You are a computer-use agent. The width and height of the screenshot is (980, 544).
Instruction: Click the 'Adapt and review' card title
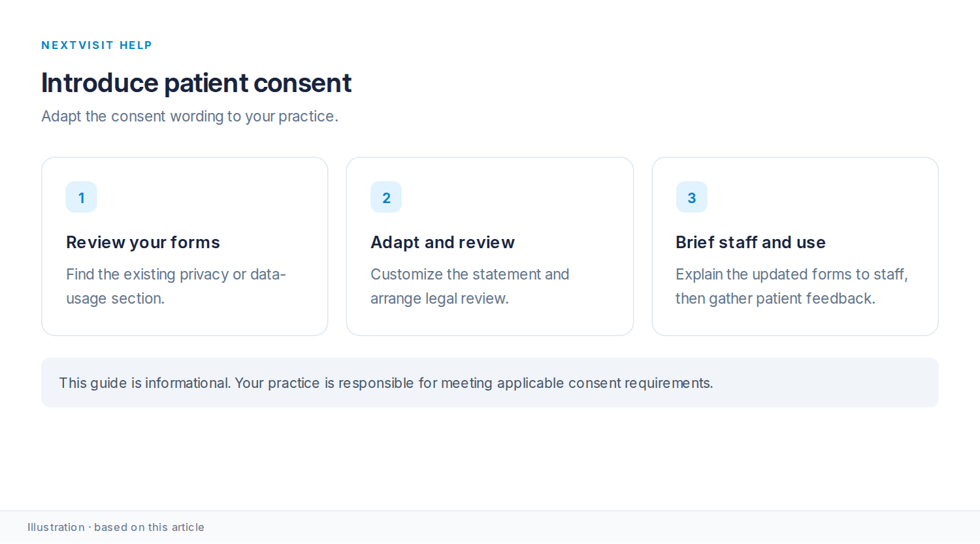coord(442,242)
